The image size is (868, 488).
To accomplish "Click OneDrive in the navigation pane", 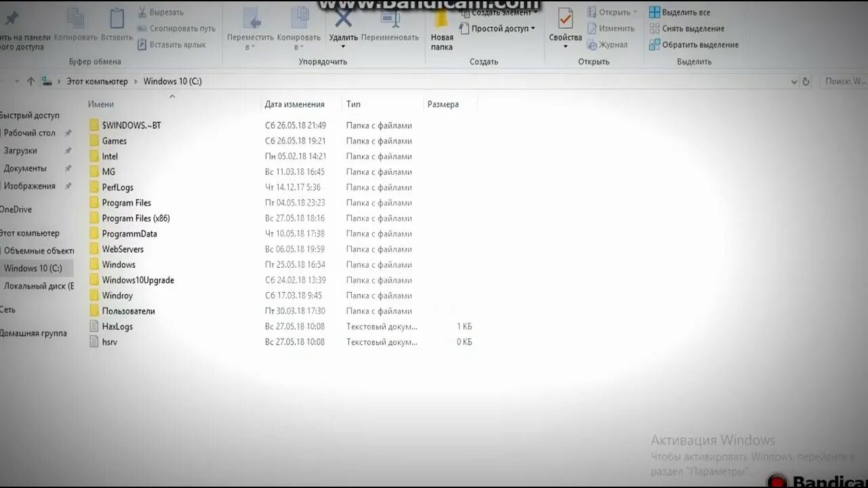I will point(16,209).
